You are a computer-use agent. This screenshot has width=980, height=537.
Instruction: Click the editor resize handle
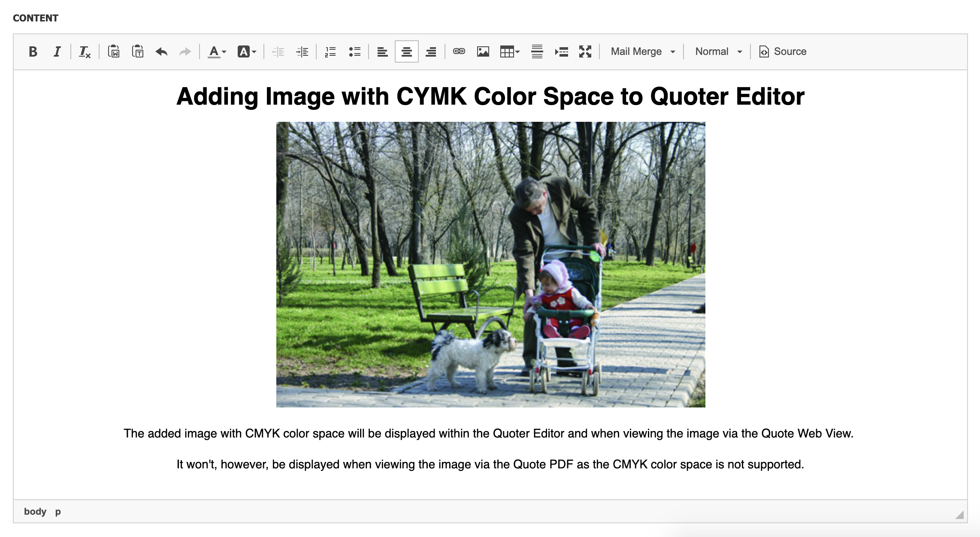point(960,515)
